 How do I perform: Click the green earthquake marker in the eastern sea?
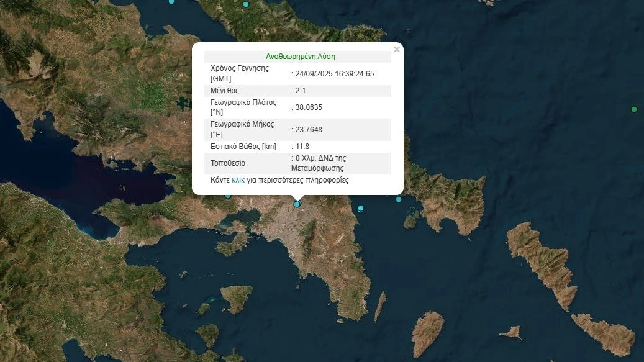634,109
